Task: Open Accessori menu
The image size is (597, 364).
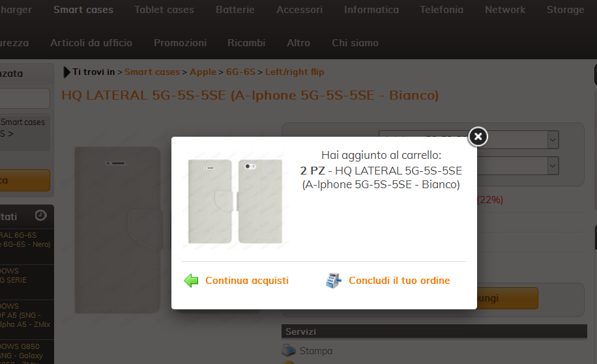Action: pos(299,10)
